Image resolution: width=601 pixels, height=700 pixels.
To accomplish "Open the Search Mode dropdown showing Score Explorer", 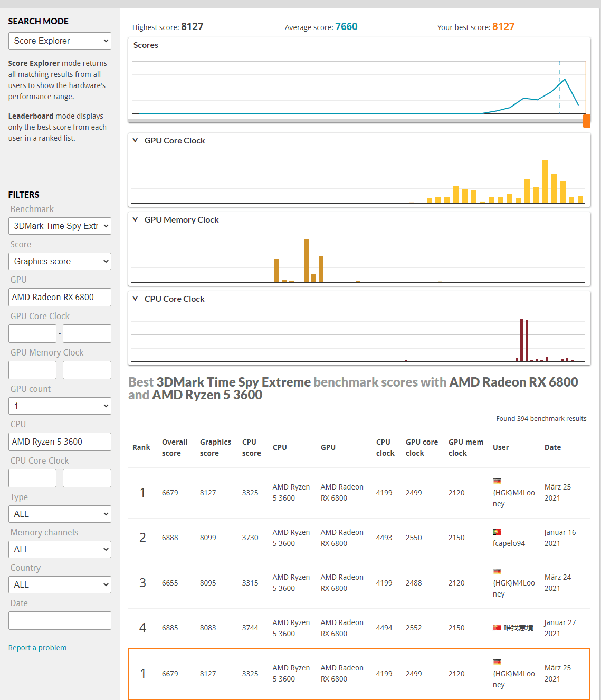I will point(60,41).
